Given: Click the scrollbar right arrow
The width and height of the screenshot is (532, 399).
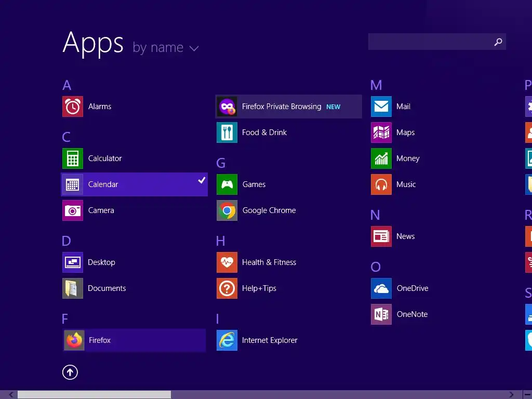Looking at the screenshot, I should 511,395.
